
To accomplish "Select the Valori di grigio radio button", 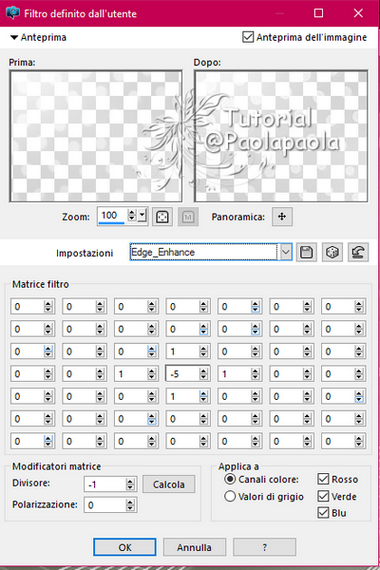I will pyautogui.click(x=230, y=496).
